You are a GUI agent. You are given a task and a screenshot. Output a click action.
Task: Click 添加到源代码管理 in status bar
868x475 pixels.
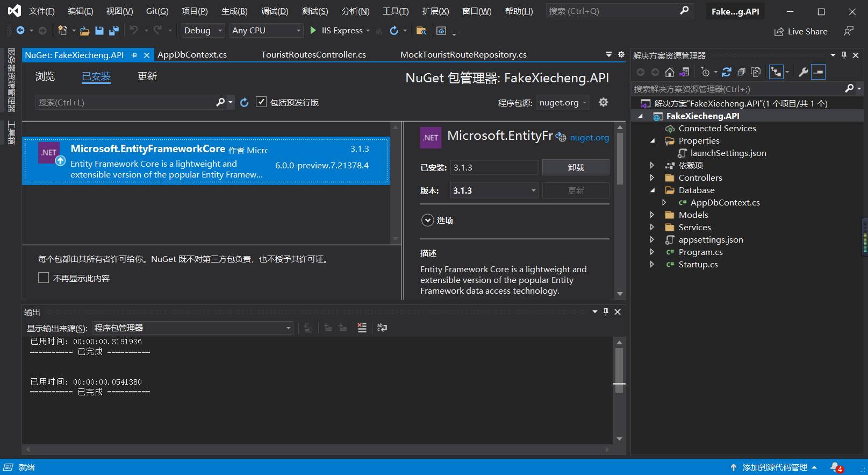(774, 467)
